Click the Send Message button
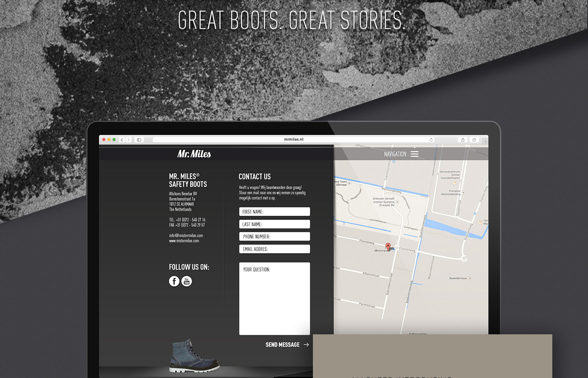 pos(287,344)
